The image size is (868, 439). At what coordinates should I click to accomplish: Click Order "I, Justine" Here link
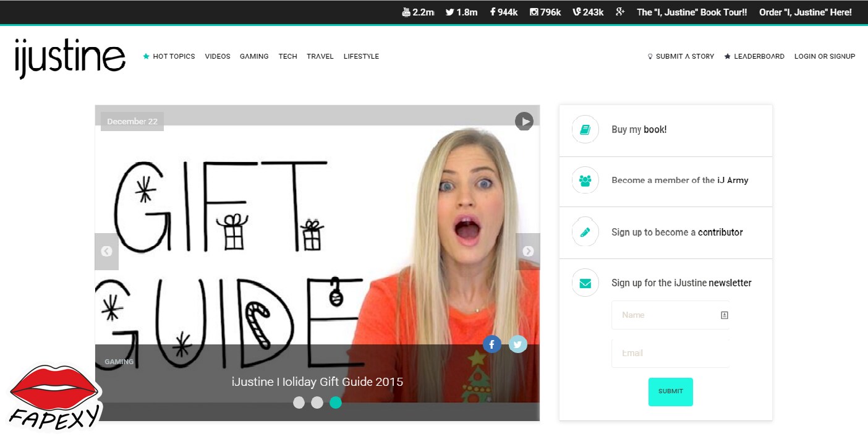(x=806, y=12)
